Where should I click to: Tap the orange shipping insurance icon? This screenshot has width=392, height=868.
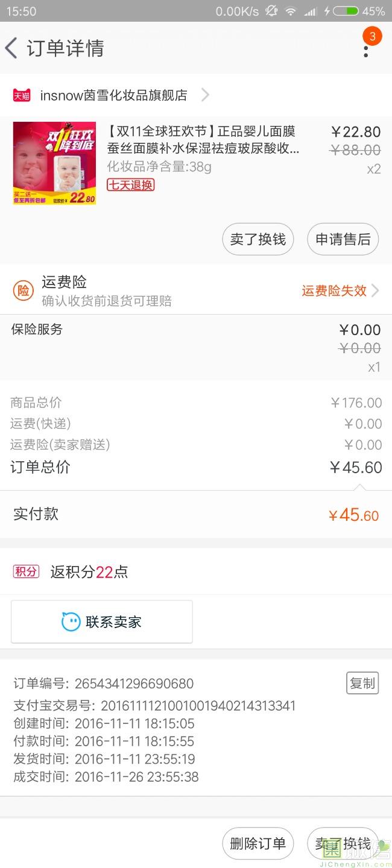tap(23, 291)
